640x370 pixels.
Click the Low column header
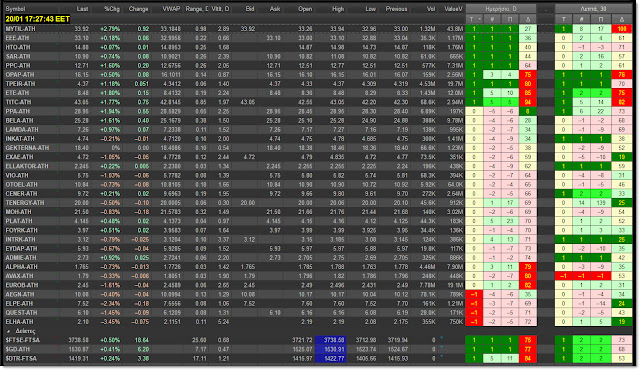(x=371, y=9)
